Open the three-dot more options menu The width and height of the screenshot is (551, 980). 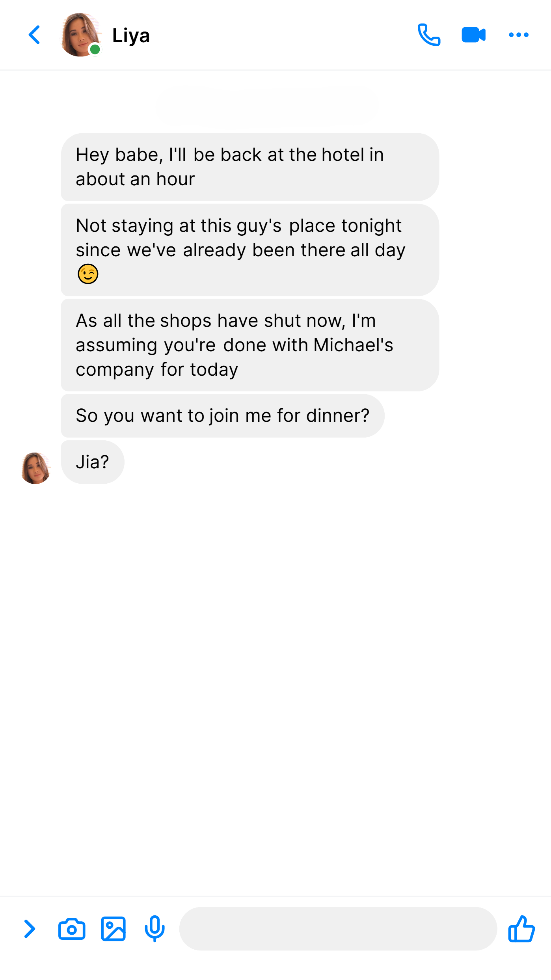[x=518, y=35]
